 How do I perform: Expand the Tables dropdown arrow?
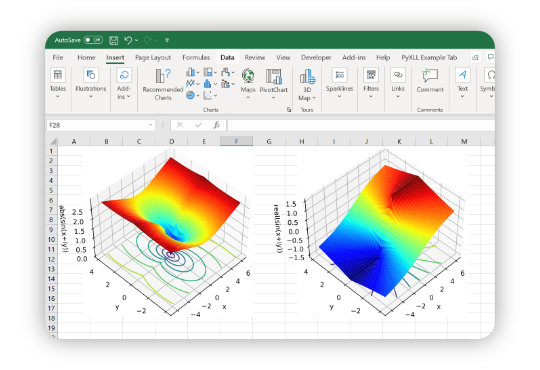58,96
